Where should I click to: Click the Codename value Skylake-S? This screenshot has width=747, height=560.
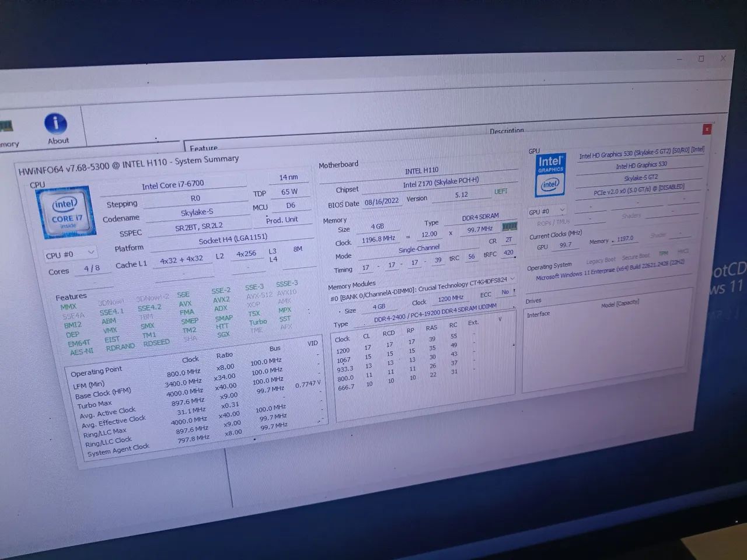(197, 212)
